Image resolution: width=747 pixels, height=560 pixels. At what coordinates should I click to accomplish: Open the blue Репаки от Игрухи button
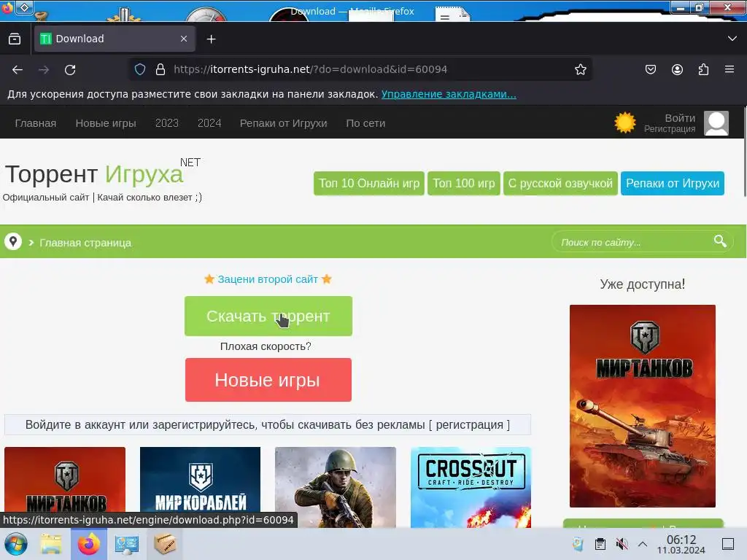672,183
